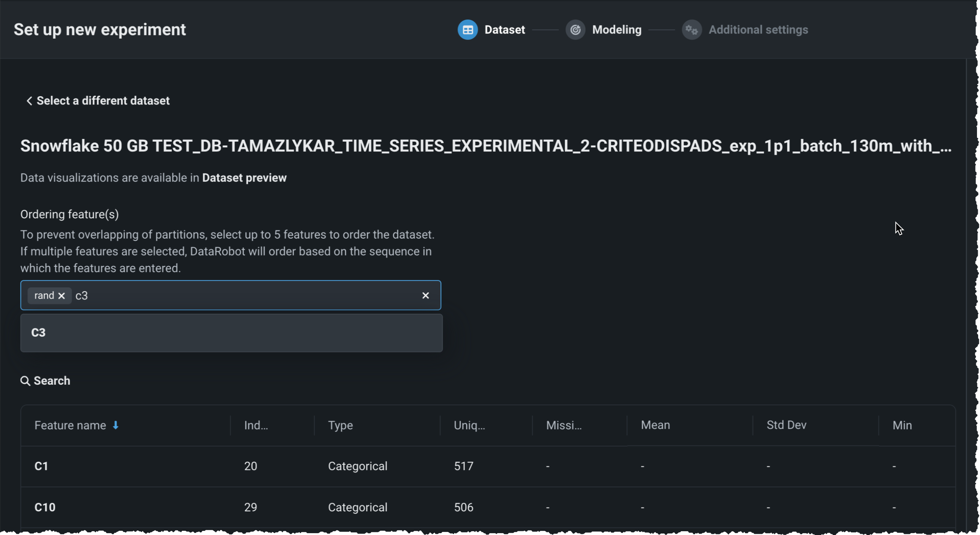Clear the ordering features input field

pos(425,295)
